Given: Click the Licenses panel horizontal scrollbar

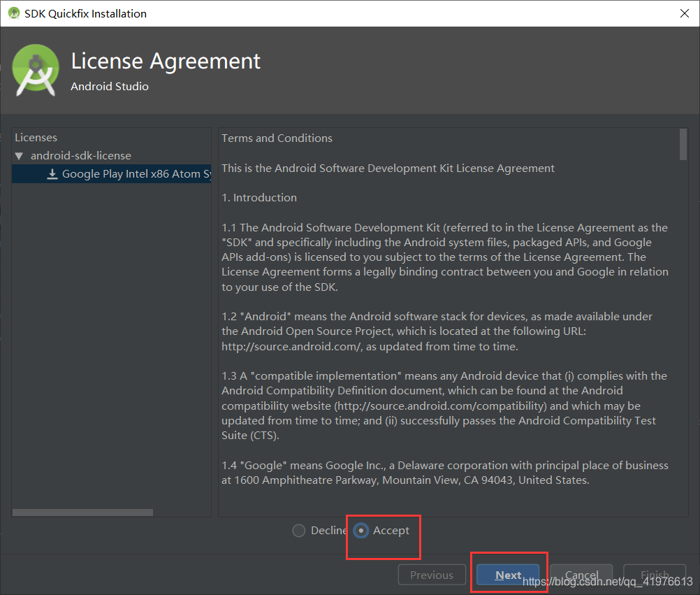Looking at the screenshot, I should coord(82,512).
